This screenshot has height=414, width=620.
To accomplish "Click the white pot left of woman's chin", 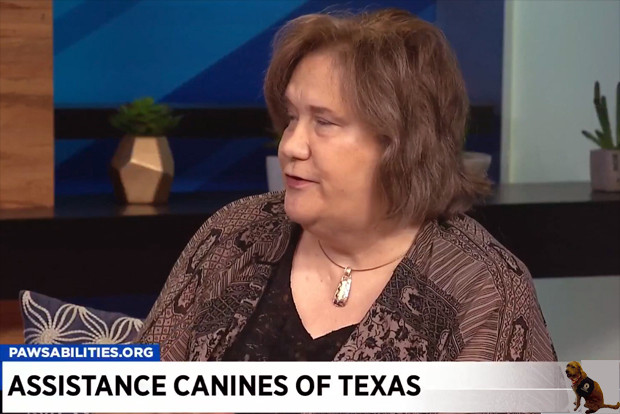I will point(274,173).
